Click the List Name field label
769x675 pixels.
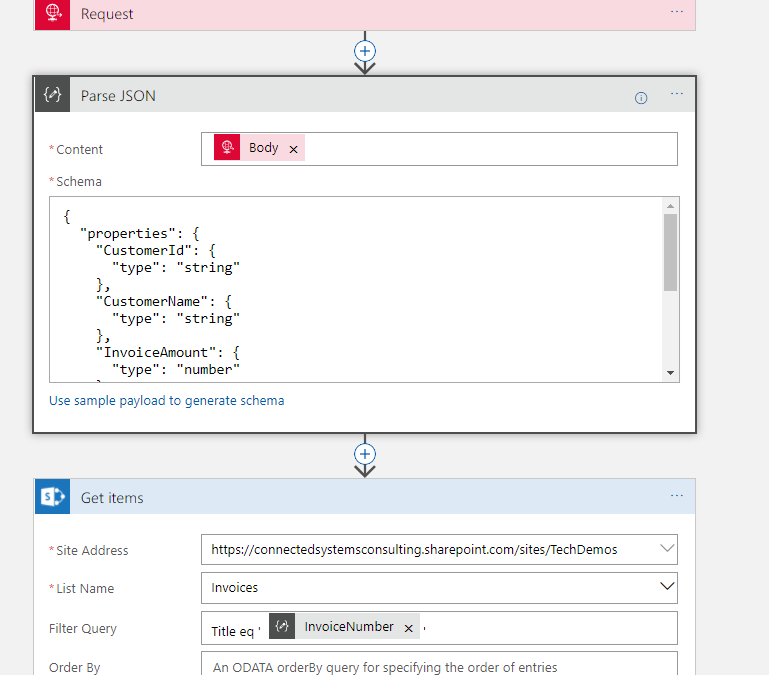coord(85,588)
